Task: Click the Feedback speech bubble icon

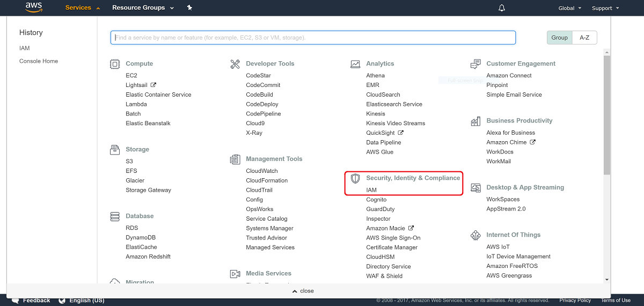Action: click(x=16, y=301)
